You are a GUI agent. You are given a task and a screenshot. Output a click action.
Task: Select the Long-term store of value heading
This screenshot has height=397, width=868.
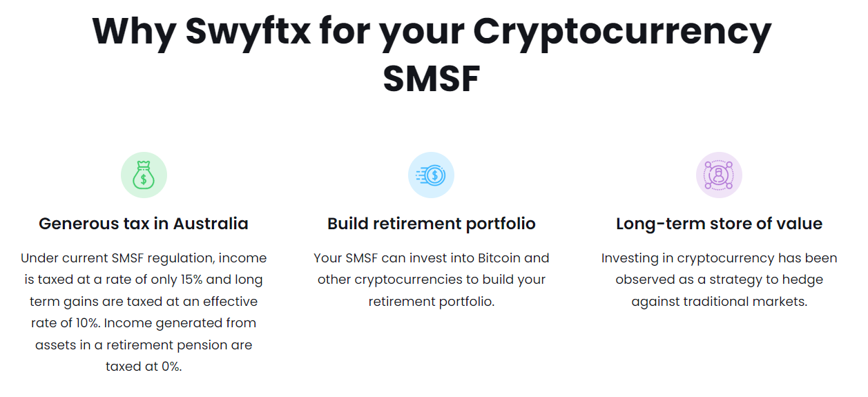(x=719, y=224)
